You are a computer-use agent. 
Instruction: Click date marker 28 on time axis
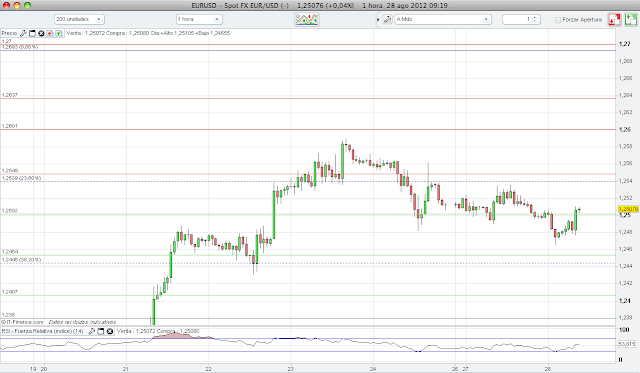[549, 369]
